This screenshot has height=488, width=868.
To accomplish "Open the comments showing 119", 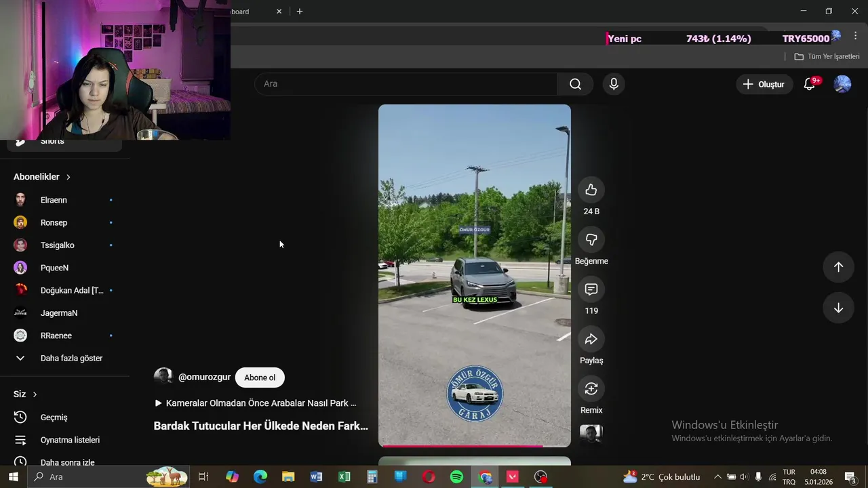I will pyautogui.click(x=591, y=289).
